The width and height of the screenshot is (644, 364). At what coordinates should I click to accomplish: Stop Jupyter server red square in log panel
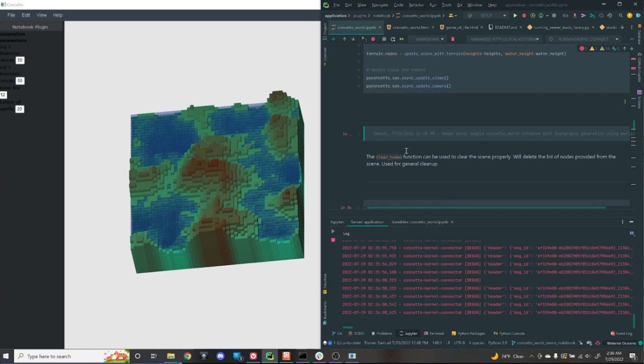(333, 240)
